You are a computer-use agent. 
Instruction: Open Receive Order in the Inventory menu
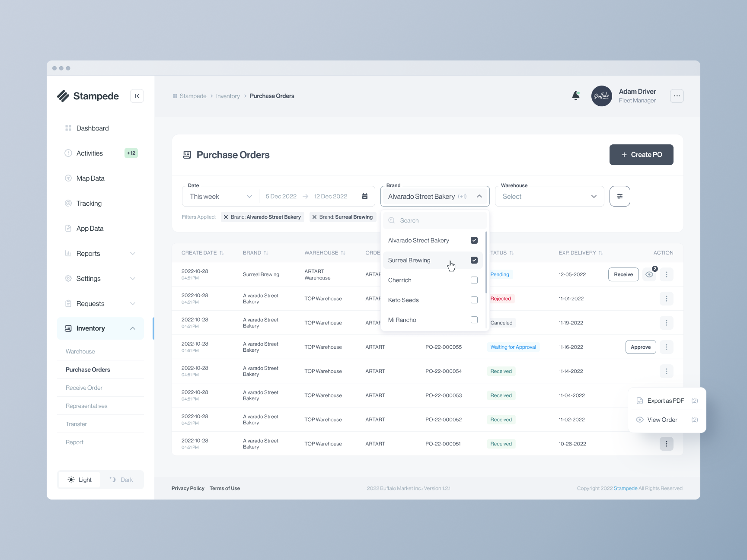click(83, 387)
